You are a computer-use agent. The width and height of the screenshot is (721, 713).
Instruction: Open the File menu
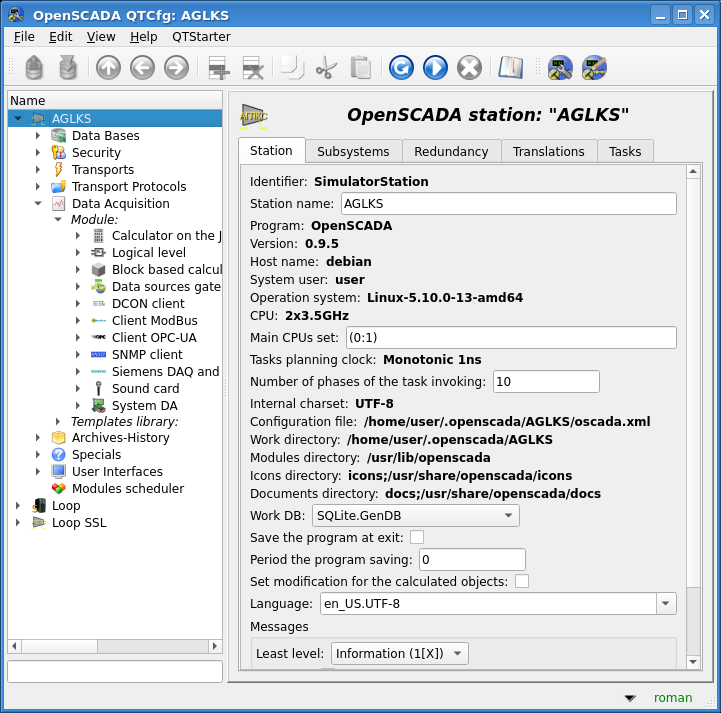click(24, 37)
